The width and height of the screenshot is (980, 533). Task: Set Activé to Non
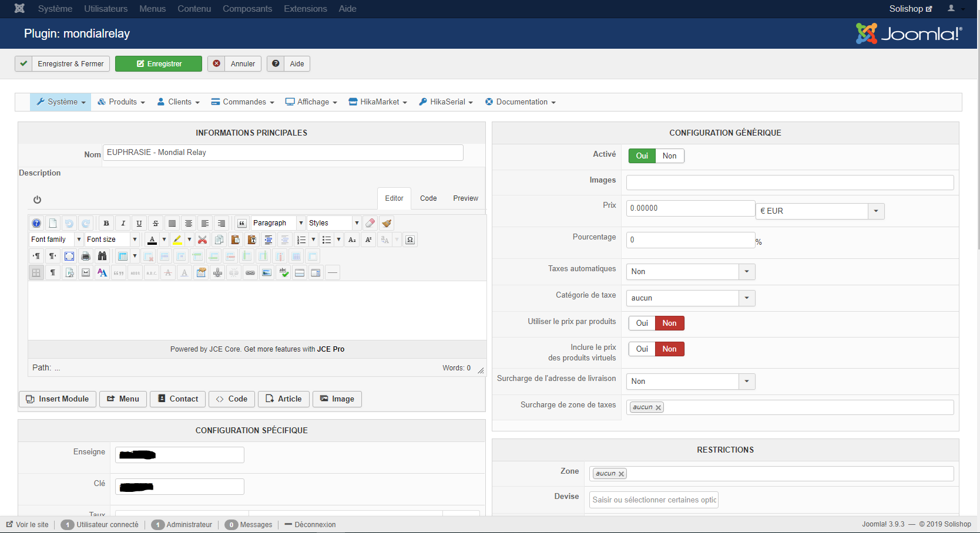(669, 156)
